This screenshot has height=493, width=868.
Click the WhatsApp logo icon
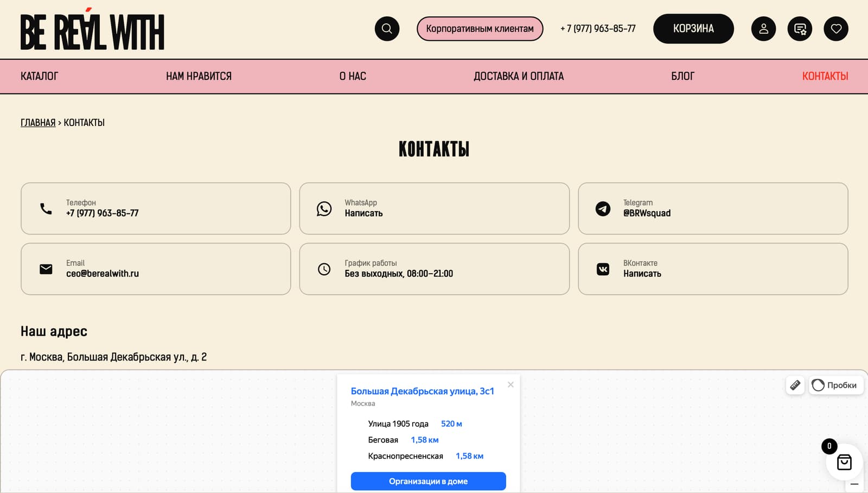click(x=324, y=208)
